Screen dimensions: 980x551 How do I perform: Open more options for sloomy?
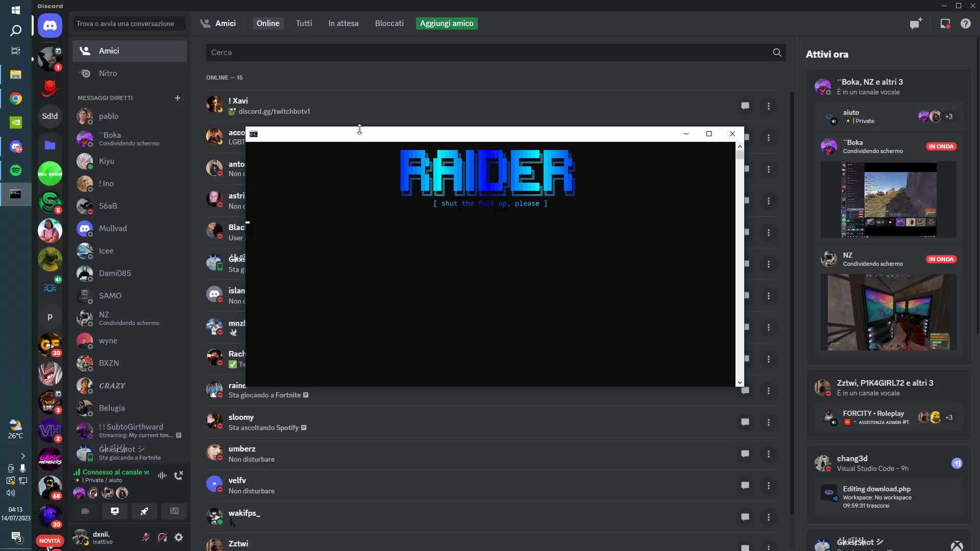pyautogui.click(x=769, y=422)
